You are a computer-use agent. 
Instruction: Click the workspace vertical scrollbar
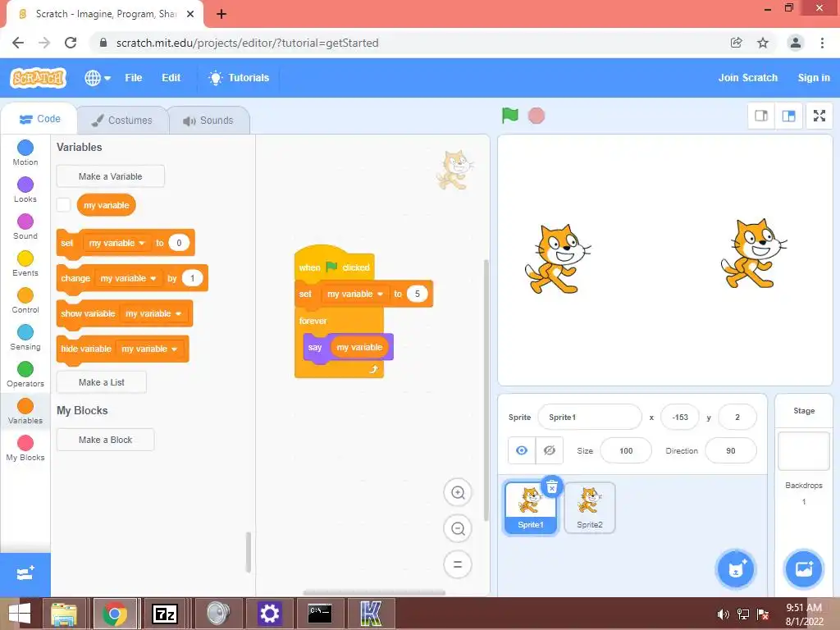(x=486, y=390)
